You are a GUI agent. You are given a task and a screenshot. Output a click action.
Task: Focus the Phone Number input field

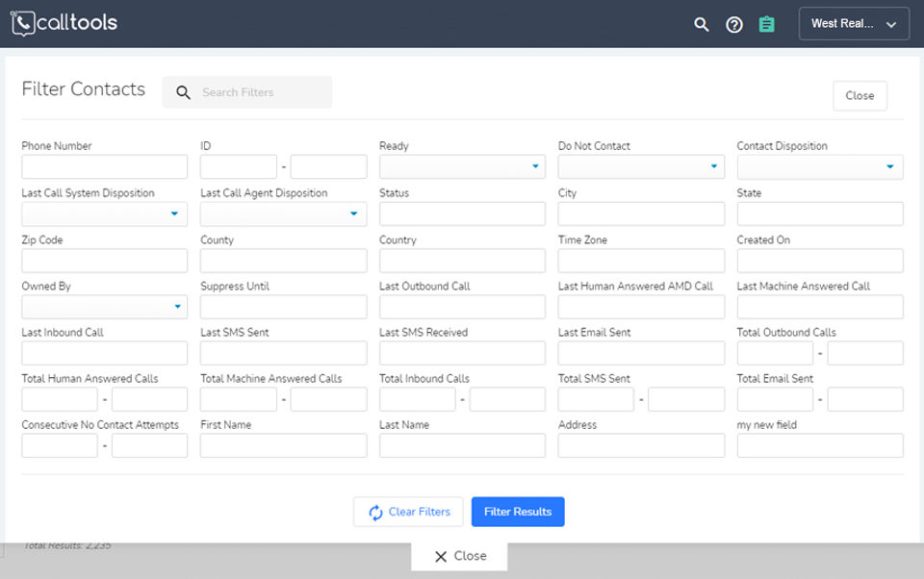coord(104,167)
